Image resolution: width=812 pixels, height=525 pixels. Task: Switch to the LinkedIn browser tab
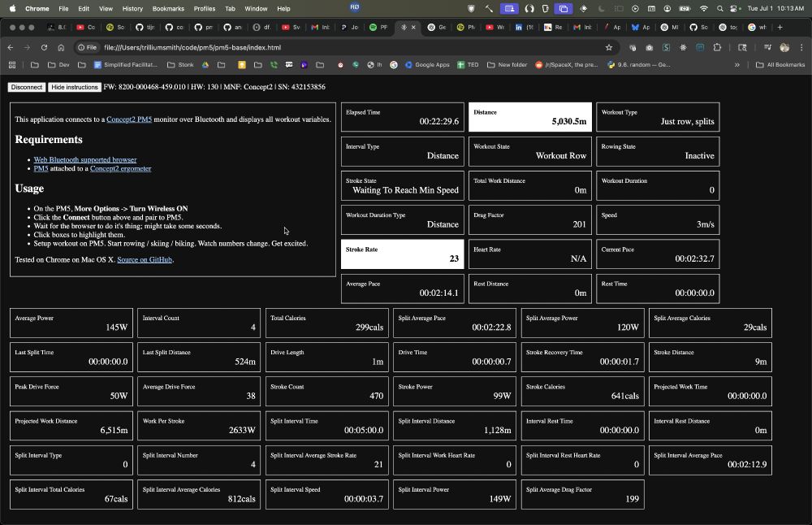click(x=524, y=27)
